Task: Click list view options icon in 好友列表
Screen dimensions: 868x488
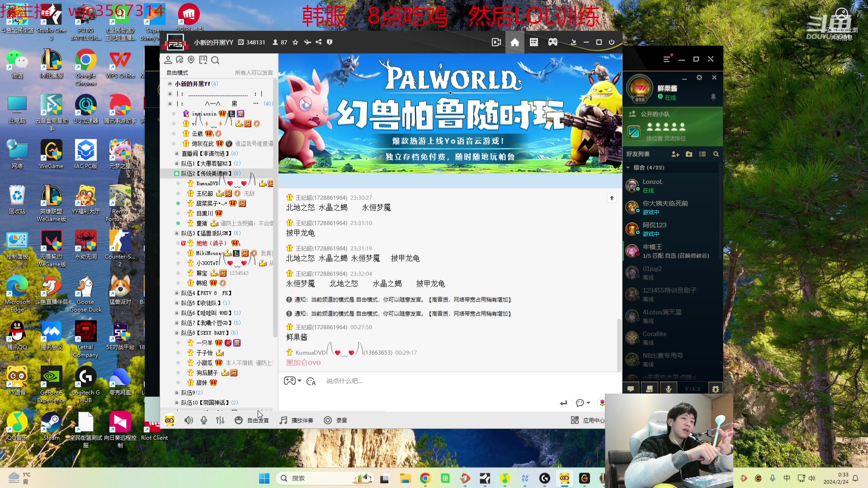Action: pos(703,154)
